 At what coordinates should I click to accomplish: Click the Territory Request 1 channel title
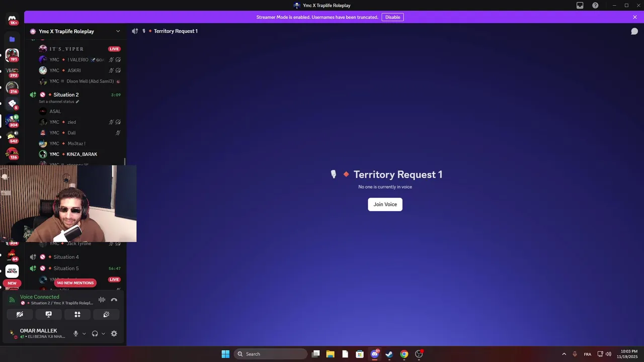(176, 31)
